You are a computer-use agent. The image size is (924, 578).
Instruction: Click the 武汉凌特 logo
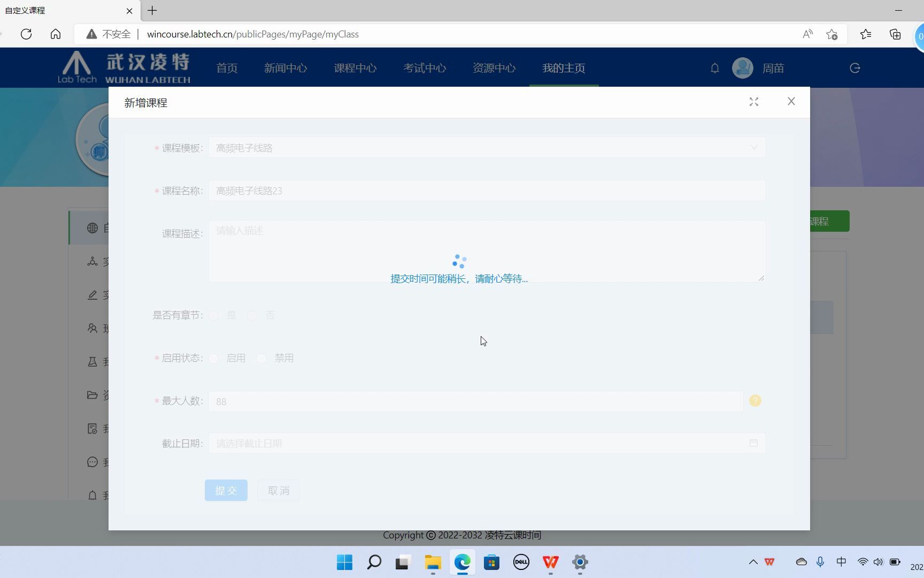124,67
